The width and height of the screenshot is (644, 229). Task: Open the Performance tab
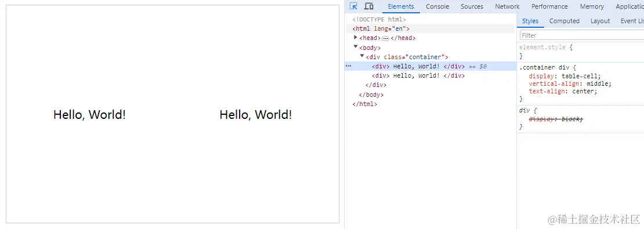pyautogui.click(x=549, y=6)
